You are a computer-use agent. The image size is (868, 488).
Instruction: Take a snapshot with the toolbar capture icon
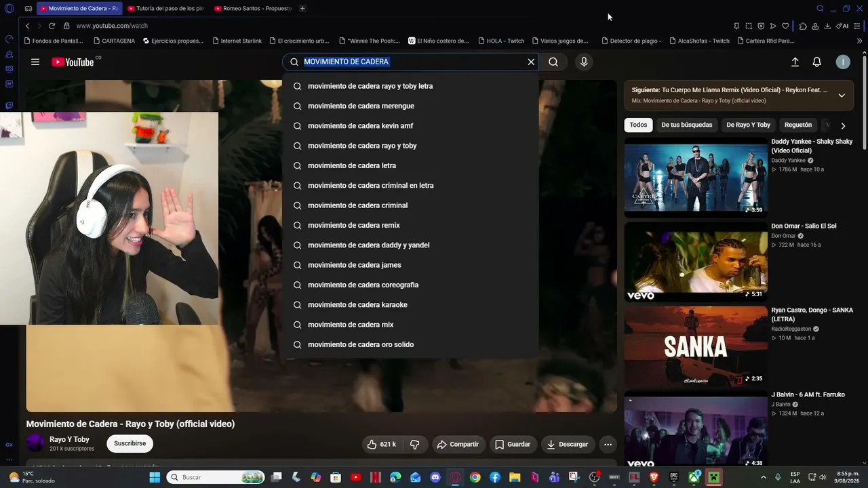[749, 26]
